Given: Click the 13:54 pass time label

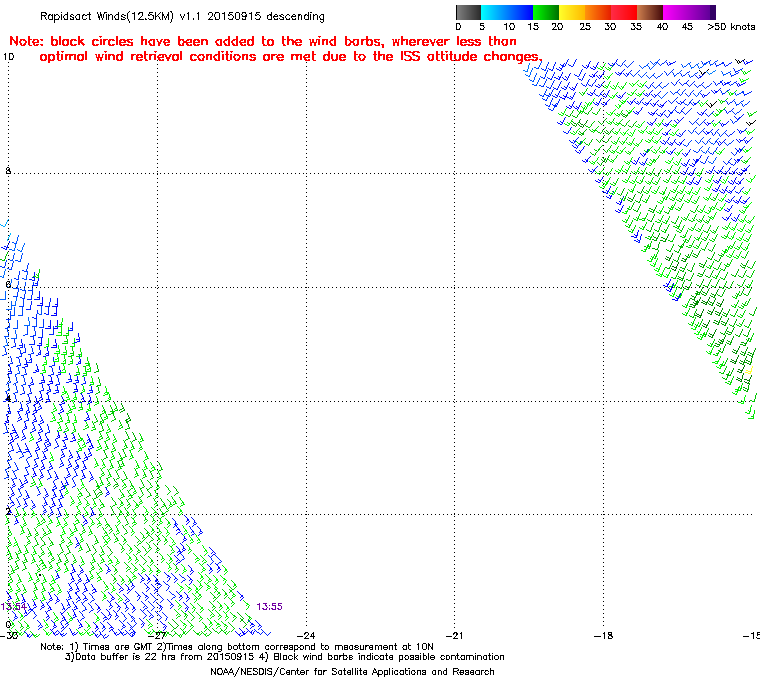Looking at the screenshot, I should point(13,607).
